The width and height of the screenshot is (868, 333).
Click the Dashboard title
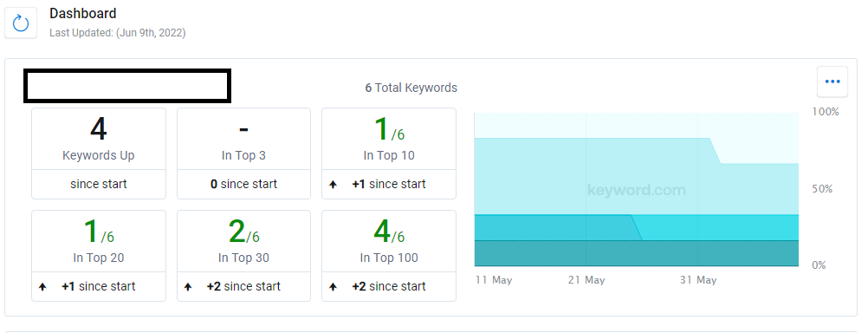[83, 13]
